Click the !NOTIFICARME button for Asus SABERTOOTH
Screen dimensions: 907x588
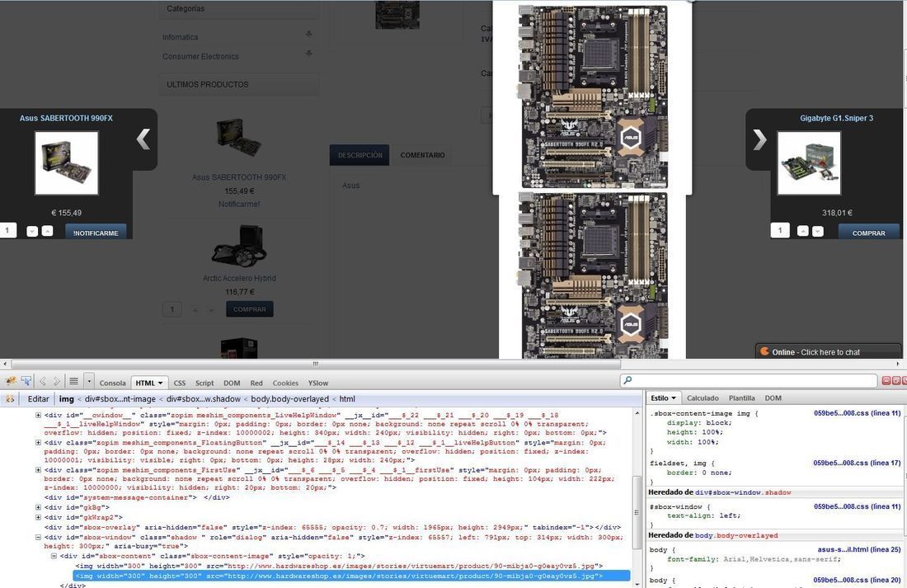pyautogui.click(x=96, y=232)
